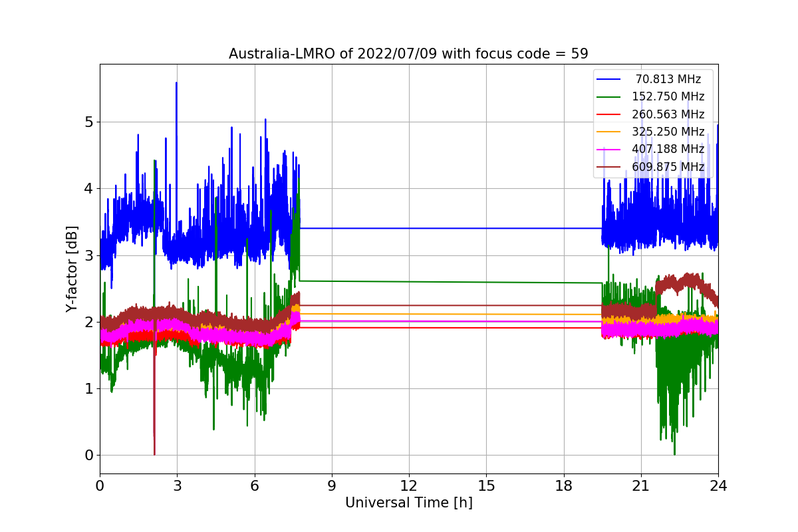Click x-axis tick label 24

[718, 486]
